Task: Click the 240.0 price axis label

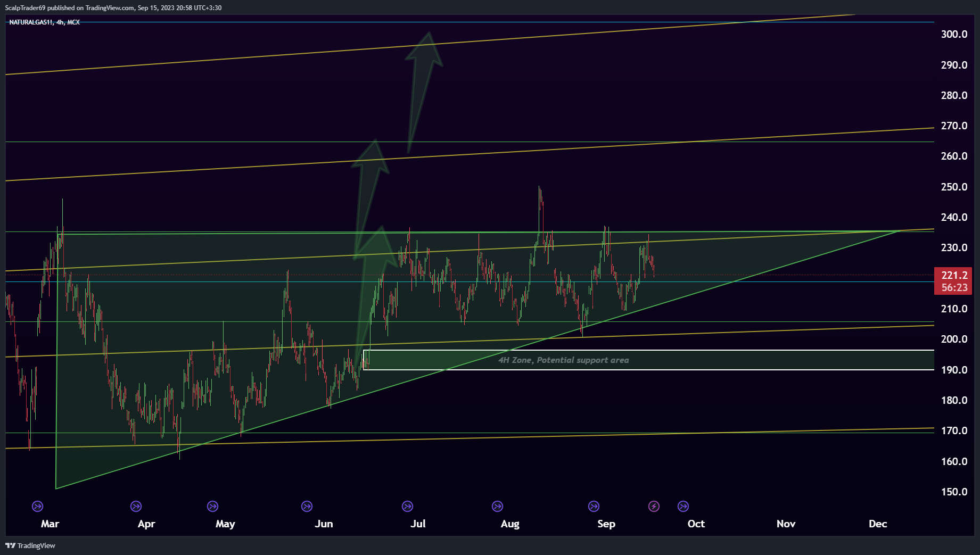Action: tap(954, 217)
